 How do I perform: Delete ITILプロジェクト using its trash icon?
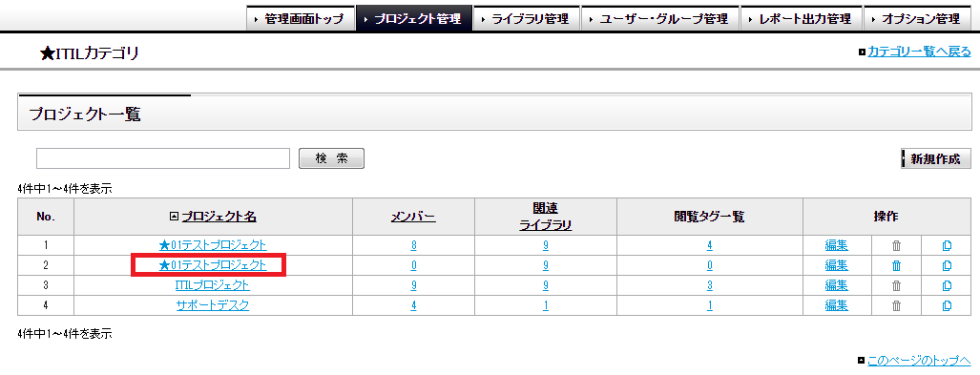(896, 285)
